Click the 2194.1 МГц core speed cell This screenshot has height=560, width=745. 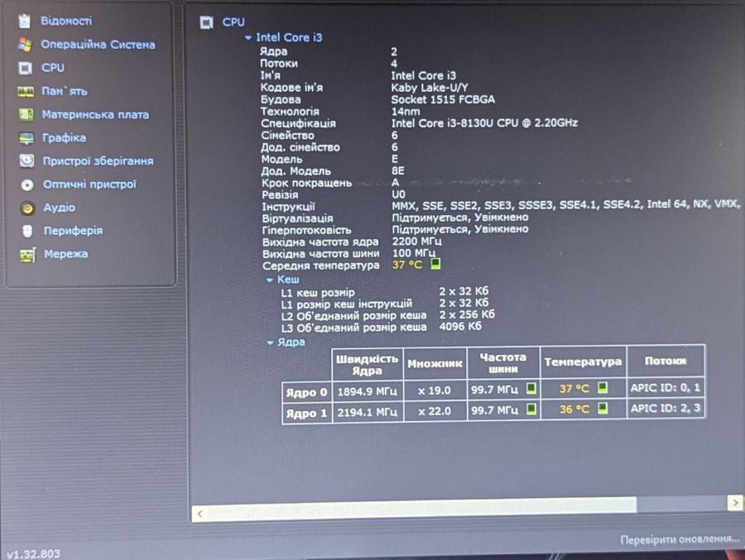[x=368, y=412]
